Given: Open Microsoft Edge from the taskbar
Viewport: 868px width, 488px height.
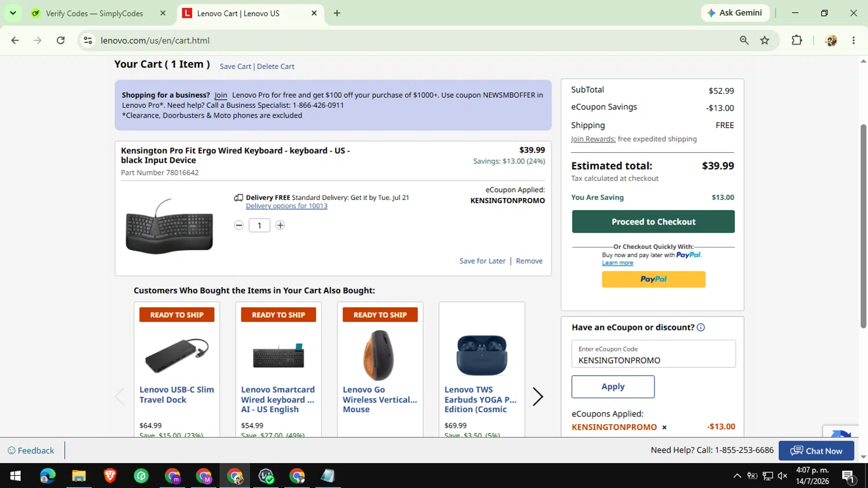Looking at the screenshot, I should [x=47, y=476].
